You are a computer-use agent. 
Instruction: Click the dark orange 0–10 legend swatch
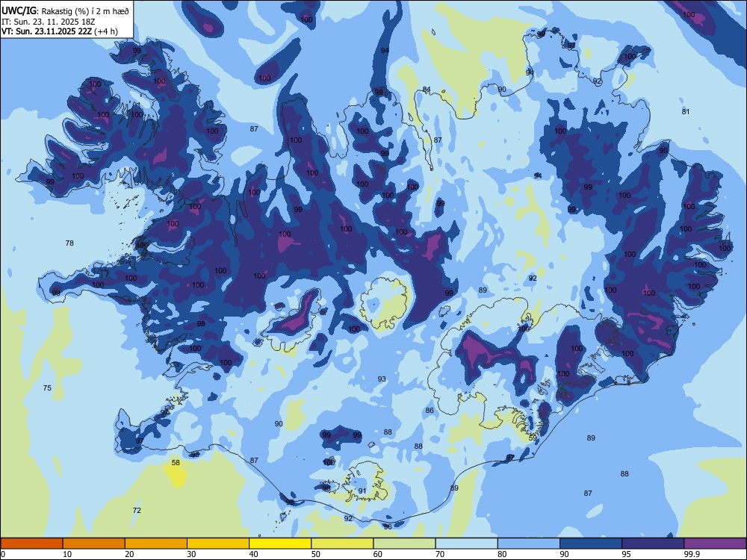pyautogui.click(x=31, y=544)
